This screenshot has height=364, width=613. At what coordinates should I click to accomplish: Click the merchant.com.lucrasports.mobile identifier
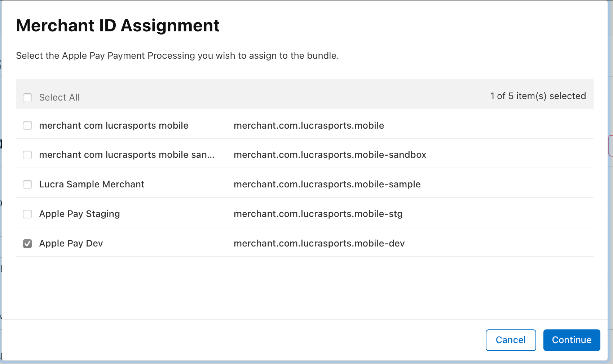309,125
